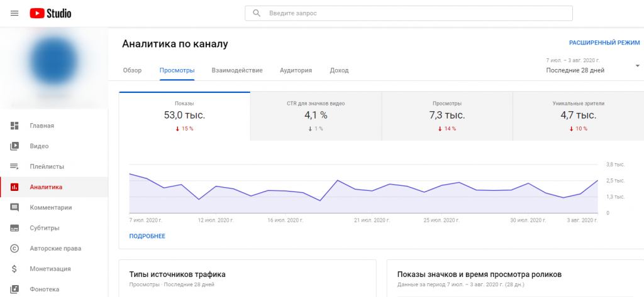Screen dimensions: 644x297
Task: Open the Фонотека audio library icon
Action: pyautogui.click(x=14, y=289)
